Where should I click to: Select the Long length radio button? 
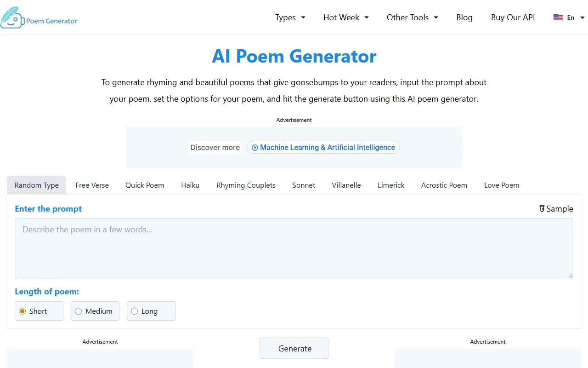click(x=134, y=311)
